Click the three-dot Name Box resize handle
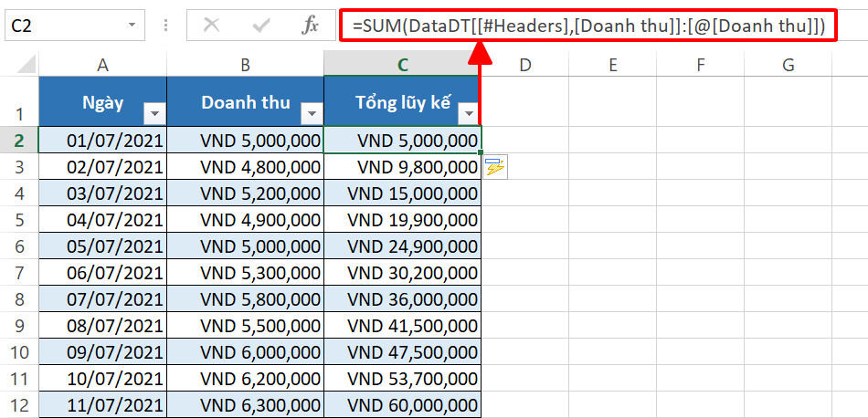This screenshot has height=418, width=868. [166, 25]
